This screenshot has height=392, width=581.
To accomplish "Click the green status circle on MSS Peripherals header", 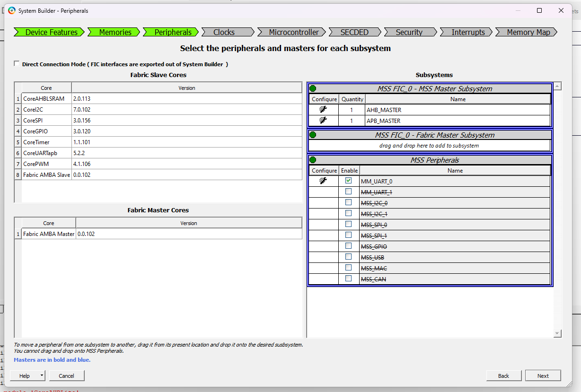I will click(312, 159).
